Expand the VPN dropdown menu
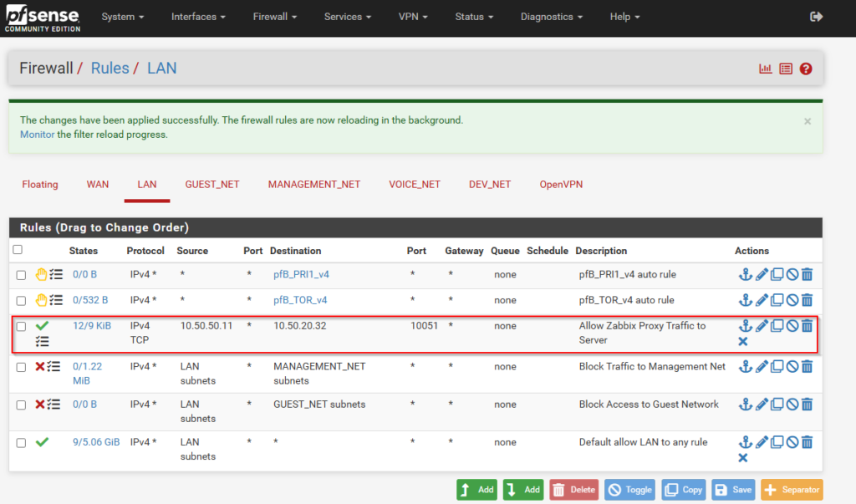 [414, 17]
